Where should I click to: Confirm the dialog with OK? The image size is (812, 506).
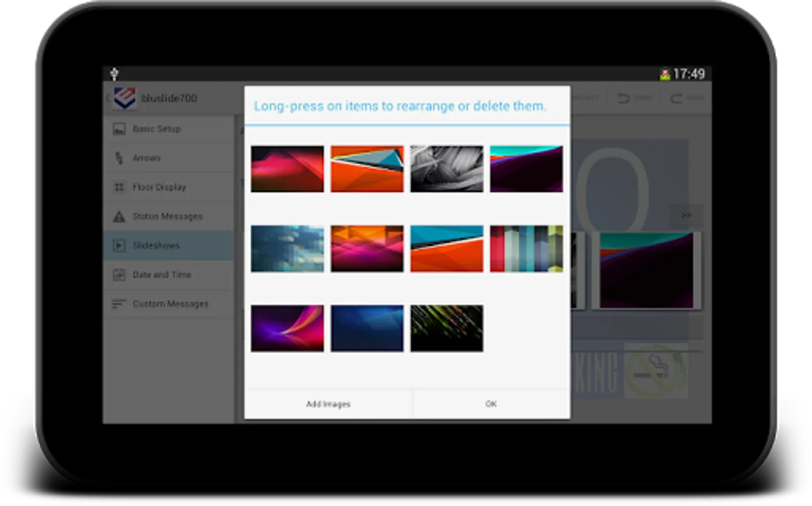click(491, 404)
